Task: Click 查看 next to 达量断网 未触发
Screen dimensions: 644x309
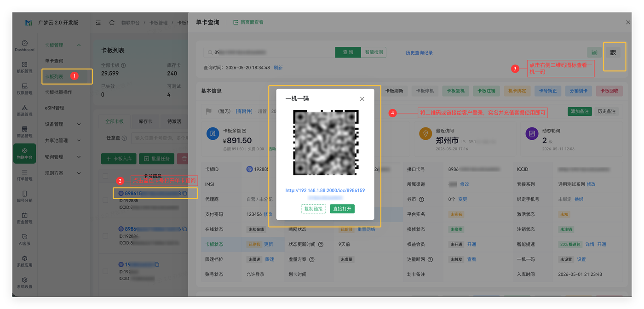Action: tap(471, 259)
